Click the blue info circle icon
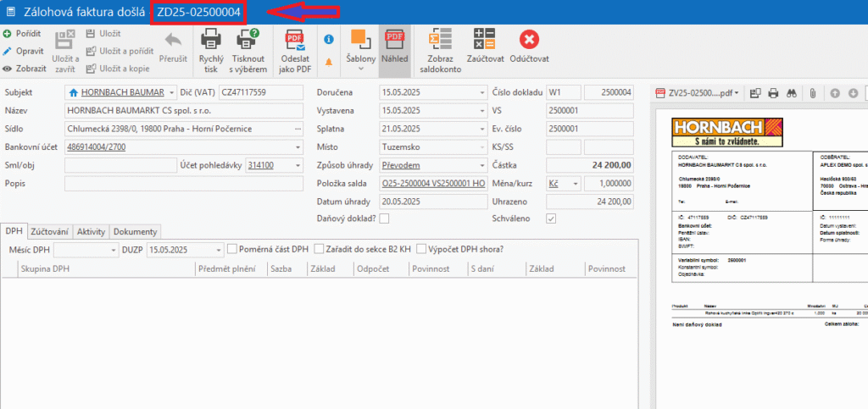Viewport: 868px width, 409px height. 329,39
